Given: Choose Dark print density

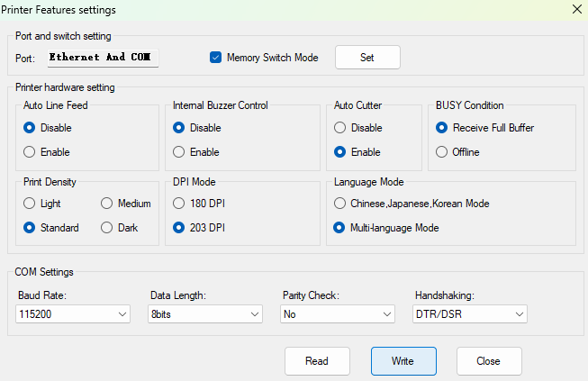Looking at the screenshot, I should (107, 228).
